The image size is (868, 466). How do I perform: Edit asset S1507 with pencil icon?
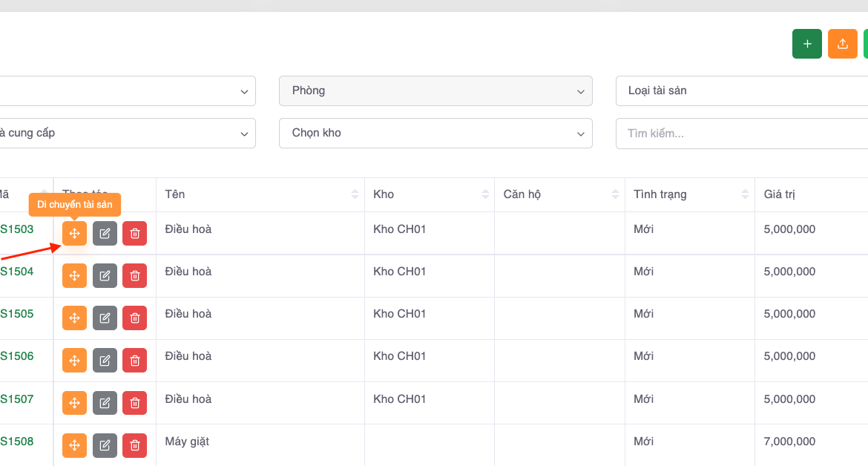coord(105,403)
